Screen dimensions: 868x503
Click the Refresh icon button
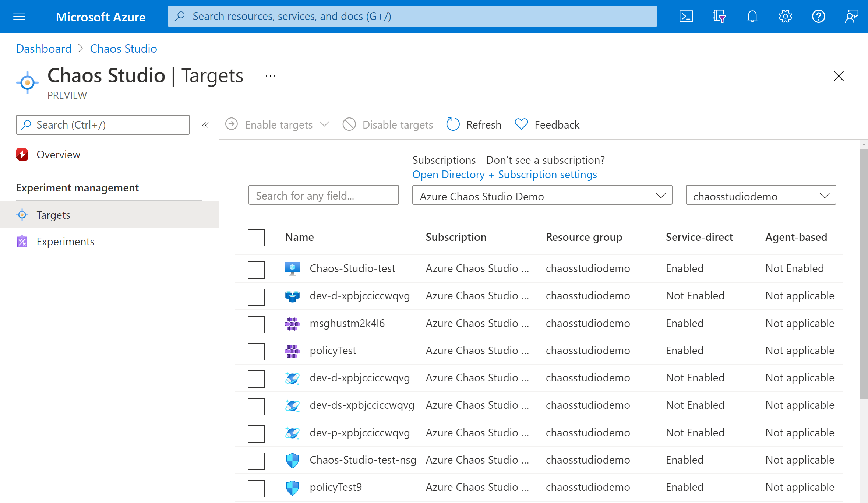[x=452, y=124]
